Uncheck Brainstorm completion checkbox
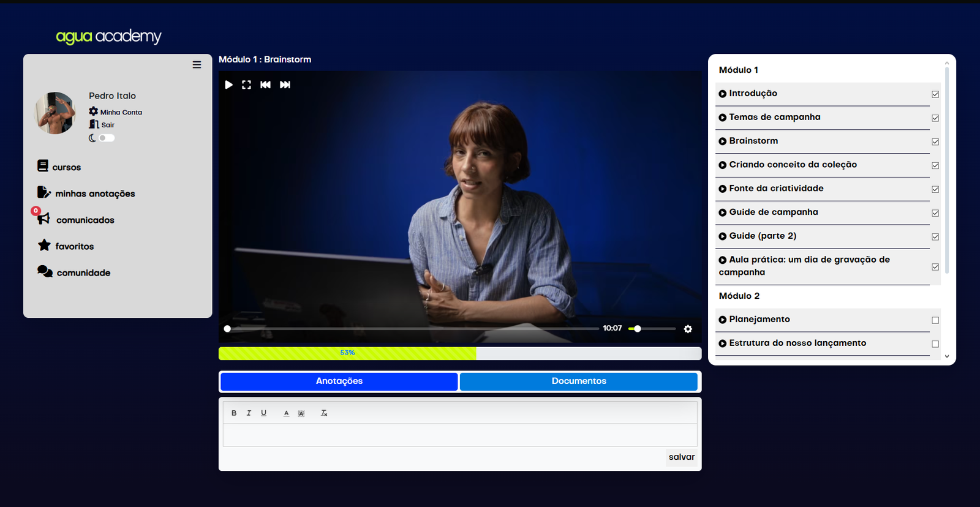The image size is (980, 507). pos(935,142)
